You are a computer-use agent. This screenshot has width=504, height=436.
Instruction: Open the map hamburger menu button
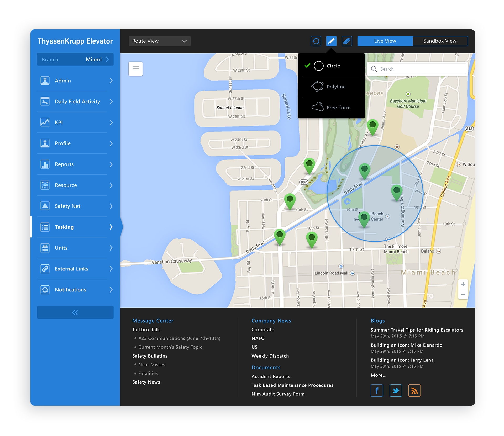click(135, 69)
